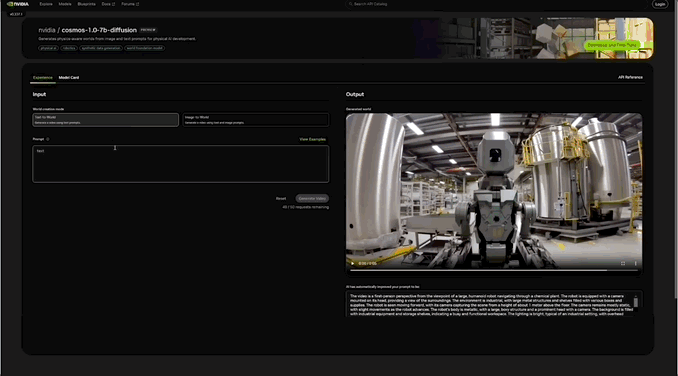This screenshot has height=376, width=678.
Task: Select the Text to World creation mode
Action: pos(106,120)
